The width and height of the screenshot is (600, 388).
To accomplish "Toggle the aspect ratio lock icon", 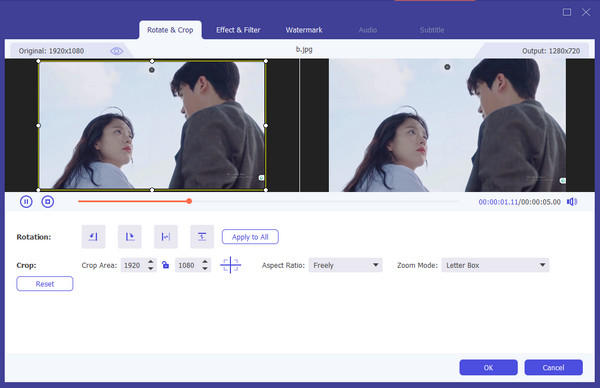I will click(x=165, y=265).
